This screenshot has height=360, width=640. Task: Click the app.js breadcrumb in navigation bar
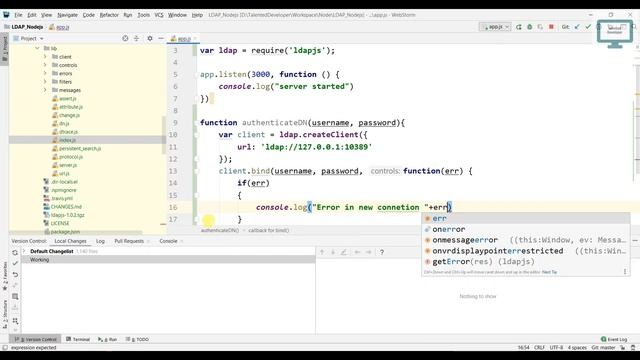(x=59, y=27)
